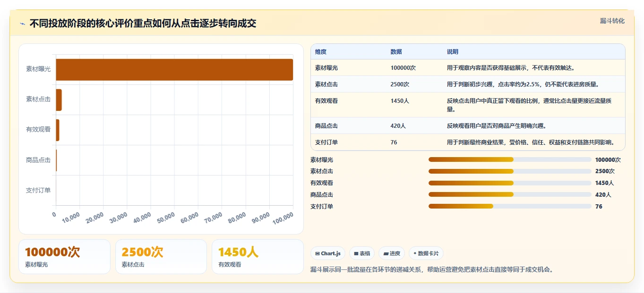
Task: Click the footer note starting 漏斗展示同一批流量
Action: click(432, 269)
